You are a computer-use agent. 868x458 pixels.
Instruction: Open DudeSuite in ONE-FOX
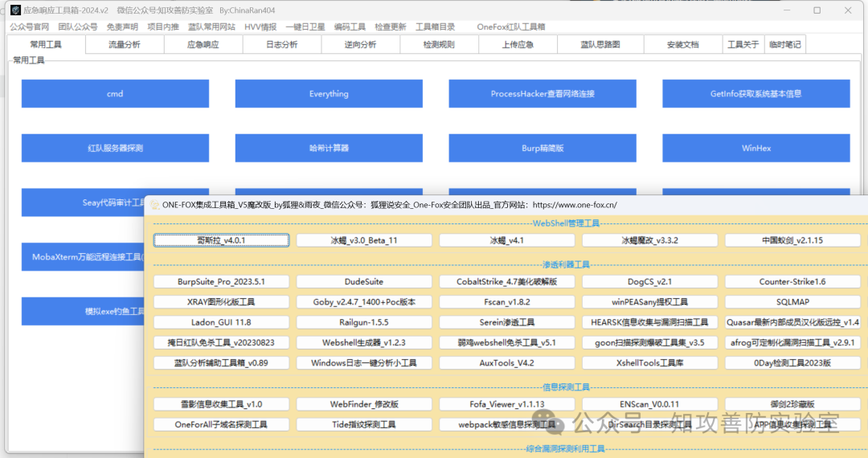364,281
